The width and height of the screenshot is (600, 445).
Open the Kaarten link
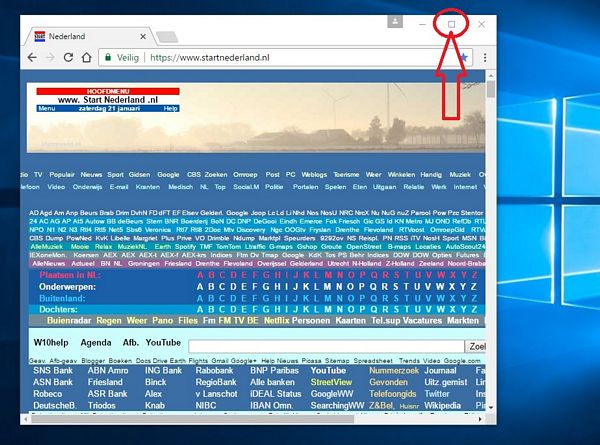tap(351, 321)
